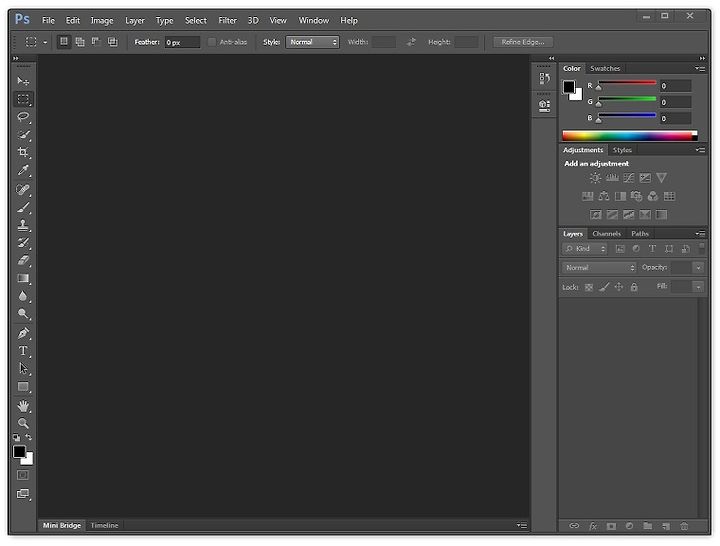
Task: Reset default foreground and background colors
Action: click(17, 438)
